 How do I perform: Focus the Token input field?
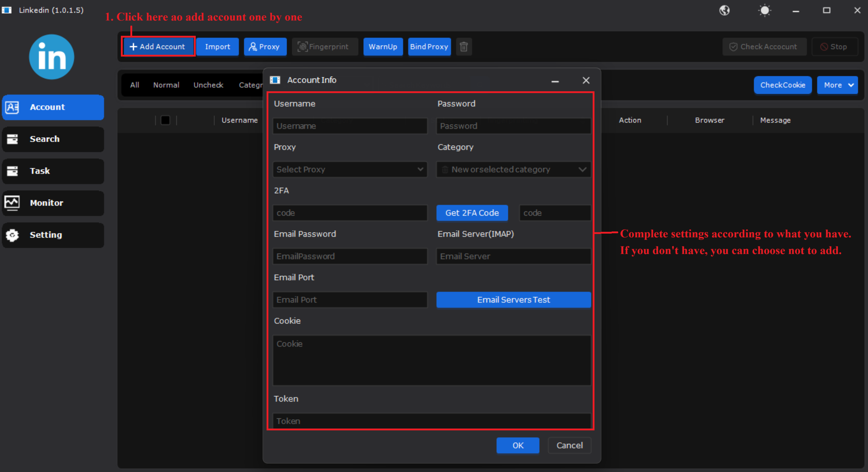432,421
